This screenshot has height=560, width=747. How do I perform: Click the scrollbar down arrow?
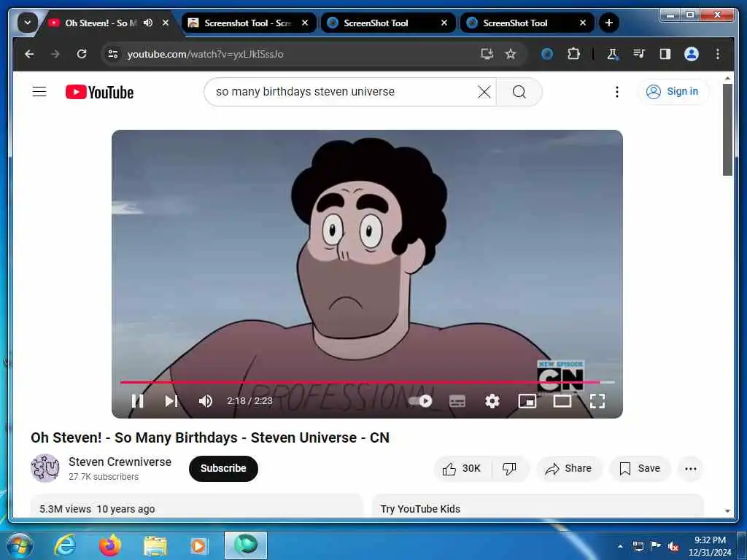pos(727,511)
